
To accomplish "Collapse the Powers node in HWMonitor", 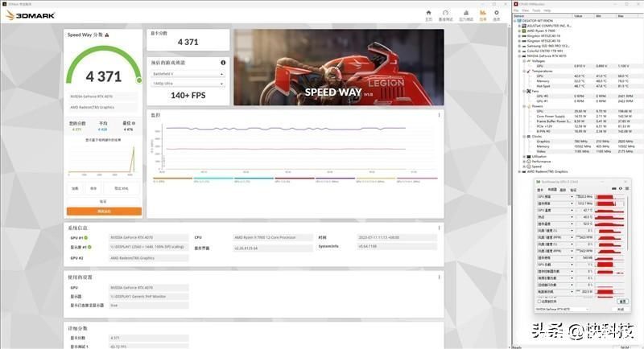I will (524, 106).
